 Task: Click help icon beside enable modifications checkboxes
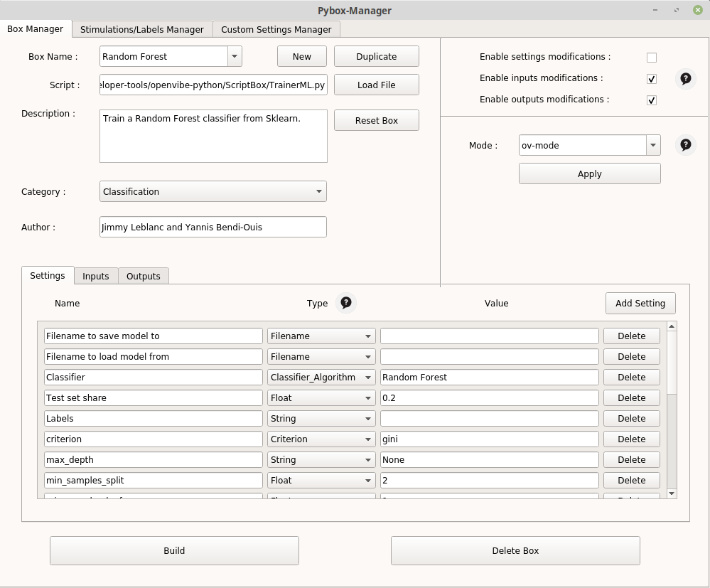pos(685,78)
